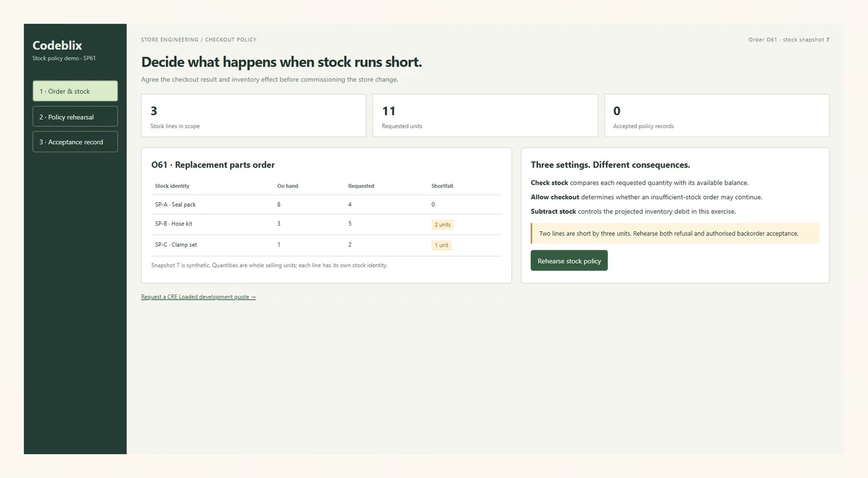The height and width of the screenshot is (478, 868).
Task: Click the "Snapshot 7 is synthetic" footnote
Action: tap(269, 265)
